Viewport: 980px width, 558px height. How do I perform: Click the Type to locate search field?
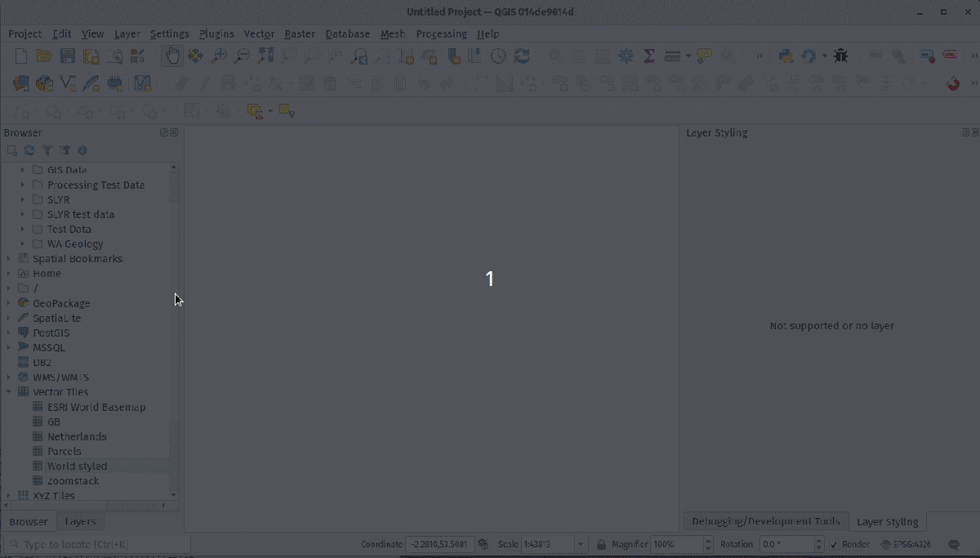(x=98, y=544)
